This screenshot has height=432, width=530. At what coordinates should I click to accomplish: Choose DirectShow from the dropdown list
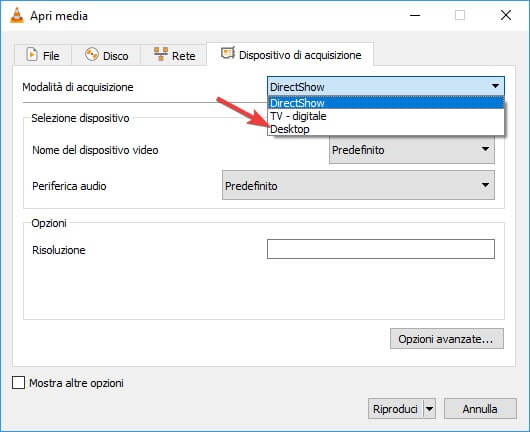click(386, 103)
